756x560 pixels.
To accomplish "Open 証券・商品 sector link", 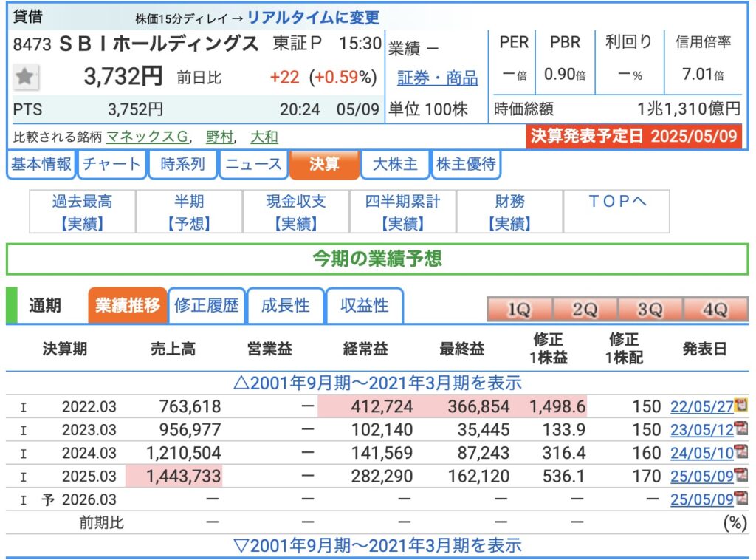I will [438, 78].
